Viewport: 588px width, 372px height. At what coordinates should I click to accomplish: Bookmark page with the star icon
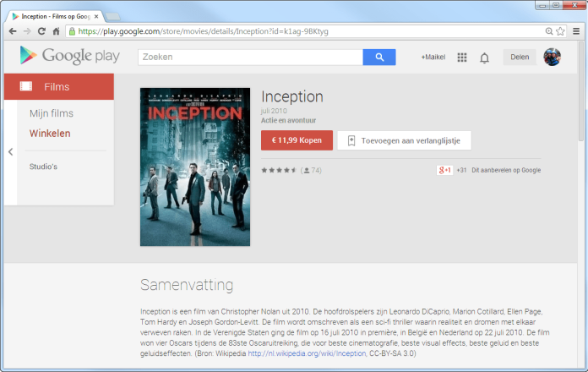tap(560, 31)
